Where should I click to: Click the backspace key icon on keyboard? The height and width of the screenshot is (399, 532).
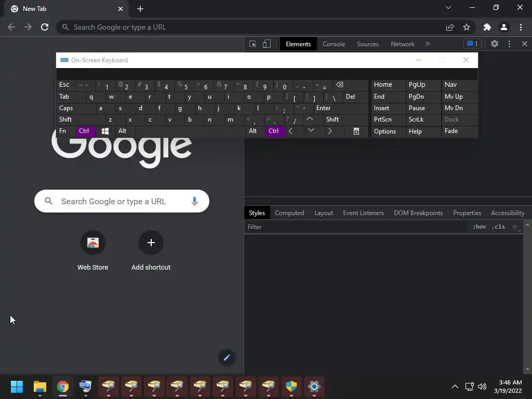351,85
